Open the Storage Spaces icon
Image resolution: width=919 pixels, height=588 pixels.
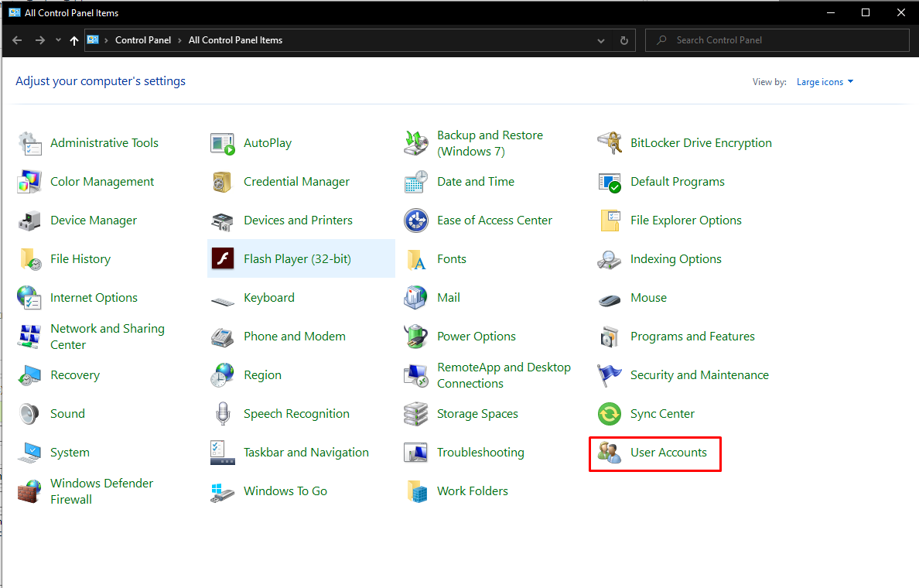click(416, 414)
